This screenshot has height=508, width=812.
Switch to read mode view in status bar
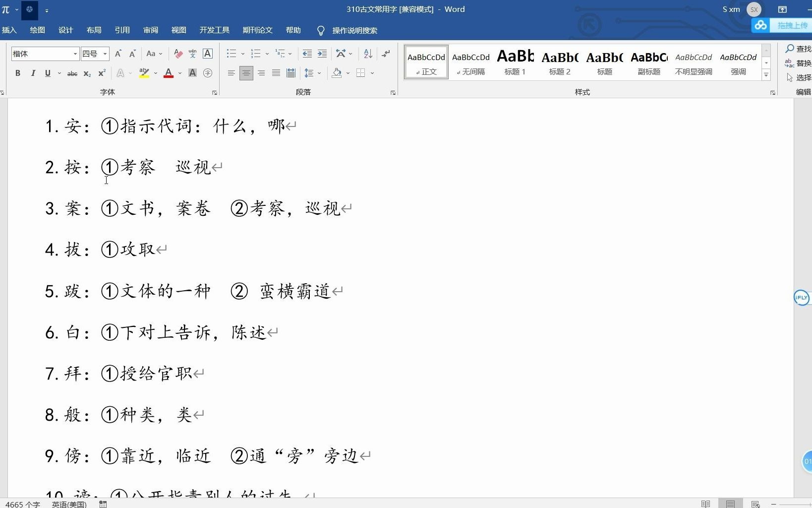(x=706, y=504)
